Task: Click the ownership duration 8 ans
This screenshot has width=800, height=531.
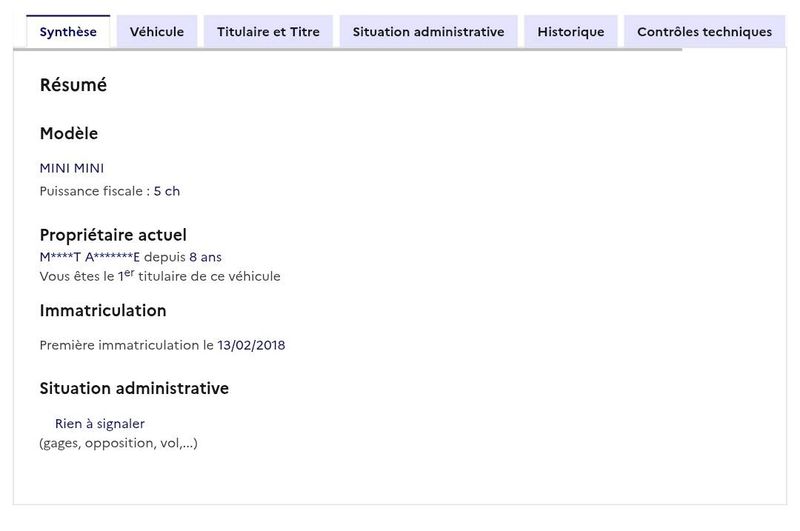Action: pos(205,257)
